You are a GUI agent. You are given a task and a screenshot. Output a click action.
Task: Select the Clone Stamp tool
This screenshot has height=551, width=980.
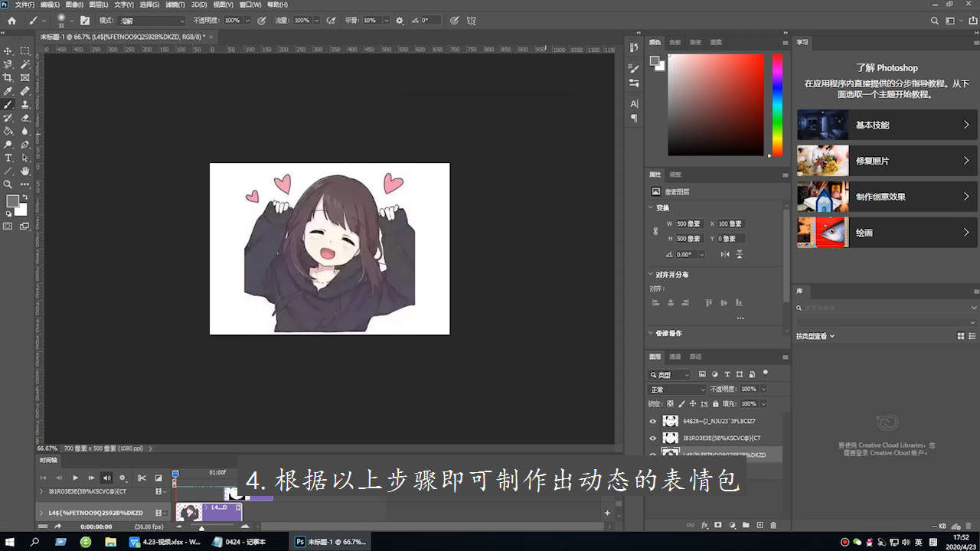click(x=25, y=104)
